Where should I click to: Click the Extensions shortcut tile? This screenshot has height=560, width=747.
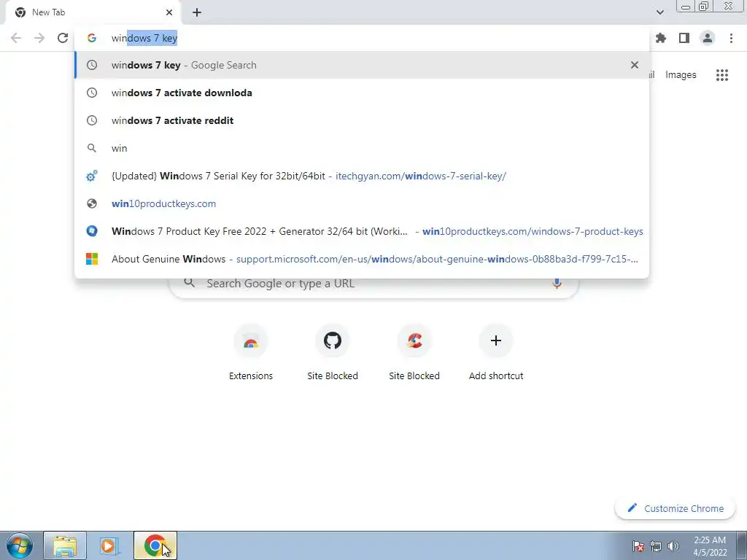[251, 353]
